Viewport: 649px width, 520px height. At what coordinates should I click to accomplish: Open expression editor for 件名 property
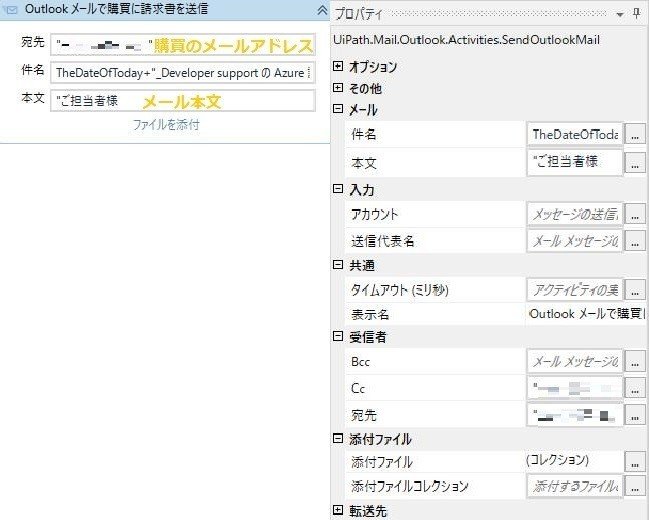(635, 134)
